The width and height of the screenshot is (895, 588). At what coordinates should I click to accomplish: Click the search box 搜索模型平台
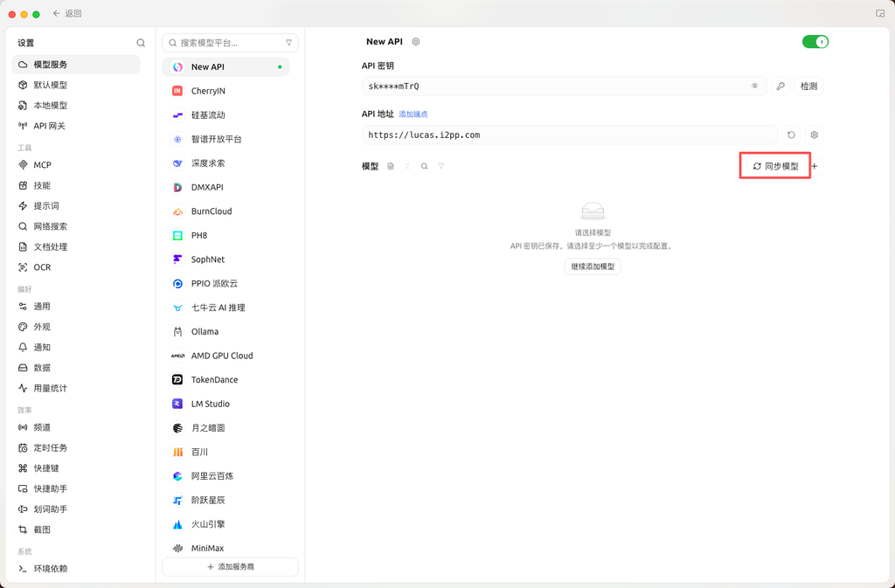[x=230, y=43]
